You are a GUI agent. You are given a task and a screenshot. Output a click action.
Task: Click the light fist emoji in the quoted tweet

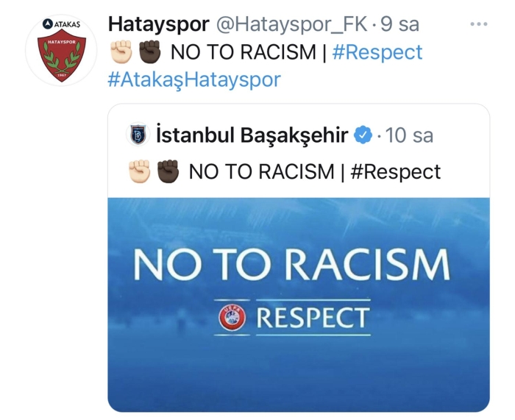point(139,171)
